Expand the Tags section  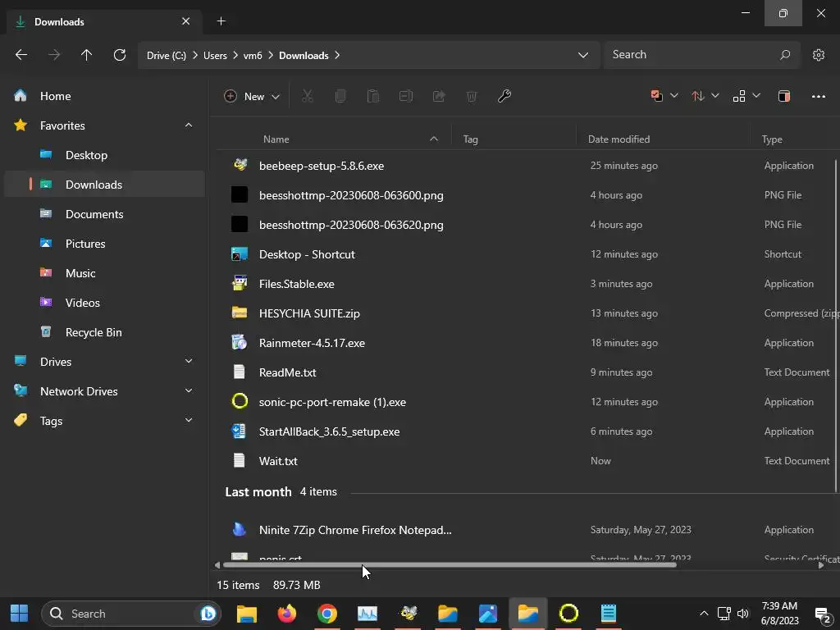[189, 420]
